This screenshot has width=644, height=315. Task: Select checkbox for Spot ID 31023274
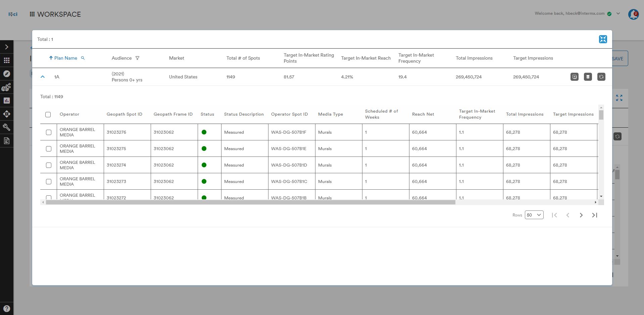point(49,165)
